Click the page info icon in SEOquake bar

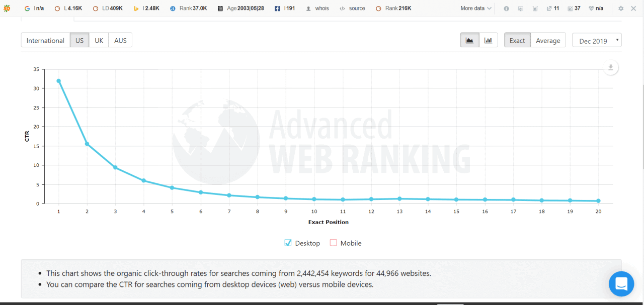(x=506, y=9)
